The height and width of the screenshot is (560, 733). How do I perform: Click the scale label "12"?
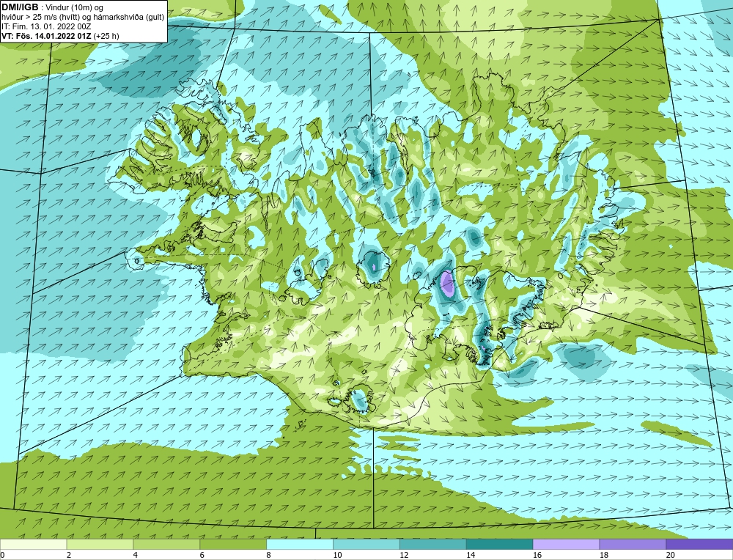[404, 555]
